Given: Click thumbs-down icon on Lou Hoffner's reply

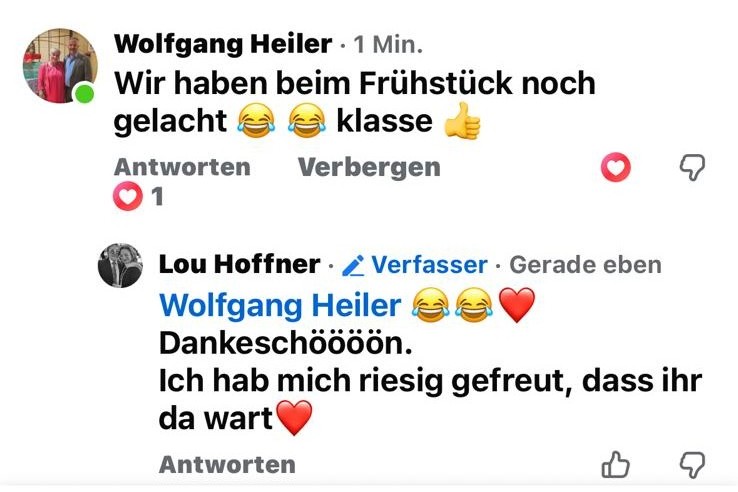Looking at the screenshot, I should 692,465.
